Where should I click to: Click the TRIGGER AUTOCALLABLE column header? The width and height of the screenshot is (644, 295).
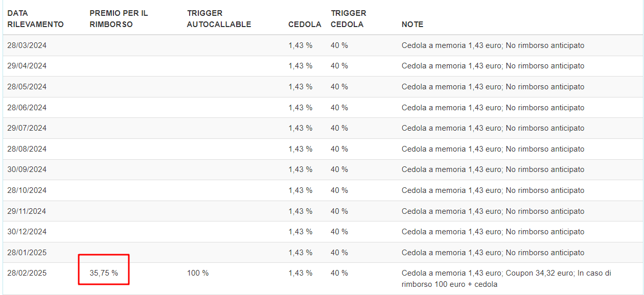click(219, 19)
